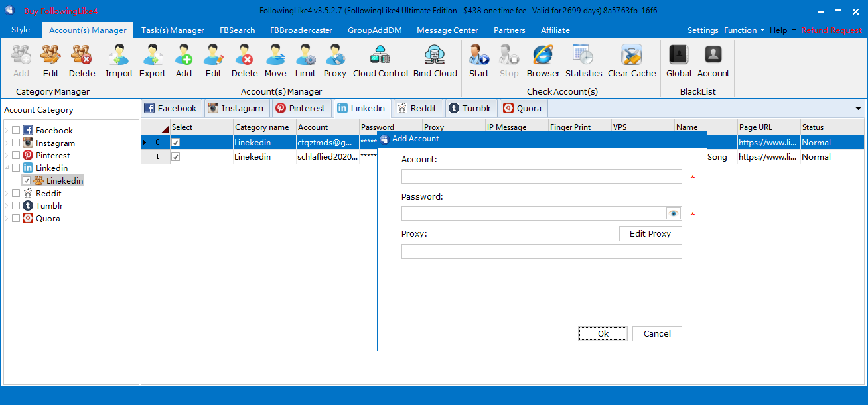868x405 pixels.
Task: Open the Limit settings icon
Action: [306, 61]
